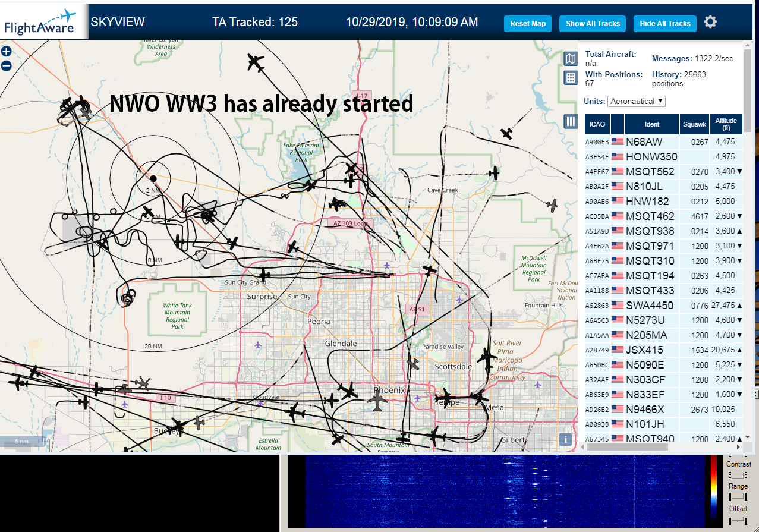This screenshot has height=532, width=759.
Task: Sort table by ICAO column header
Action: 597,124
